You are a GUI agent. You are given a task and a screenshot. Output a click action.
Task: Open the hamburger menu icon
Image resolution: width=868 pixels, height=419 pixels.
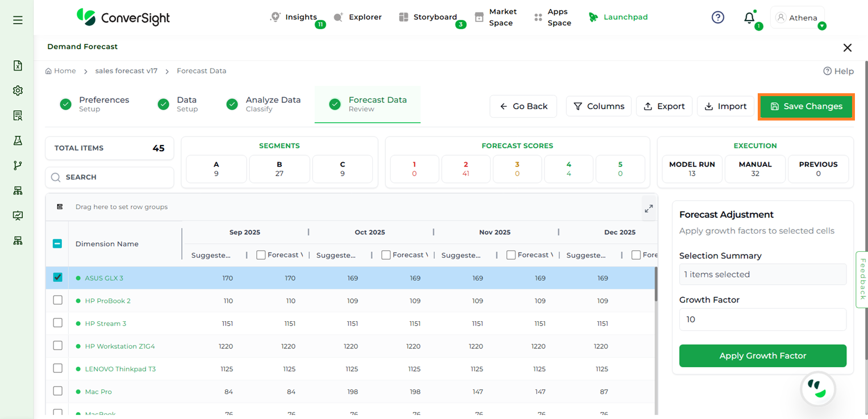tap(18, 20)
